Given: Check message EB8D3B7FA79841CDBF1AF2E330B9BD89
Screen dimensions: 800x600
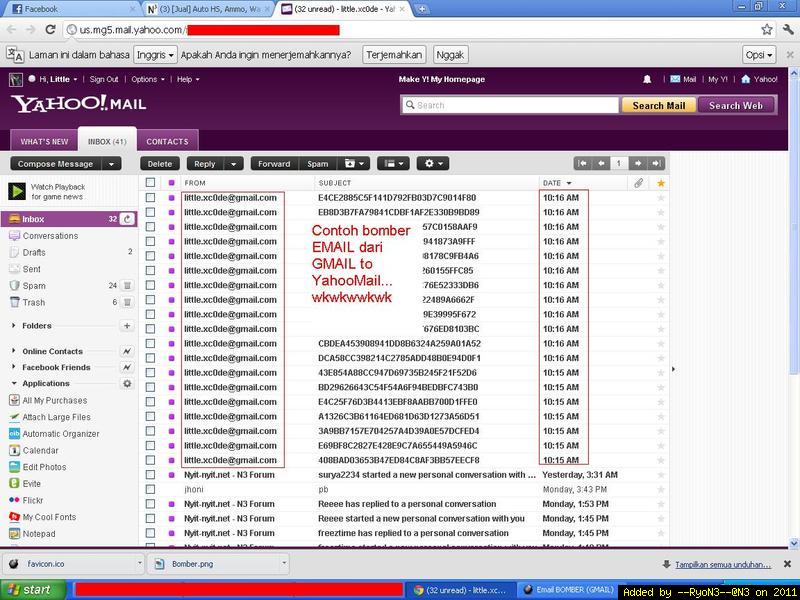Looking at the screenshot, I should [x=150, y=212].
